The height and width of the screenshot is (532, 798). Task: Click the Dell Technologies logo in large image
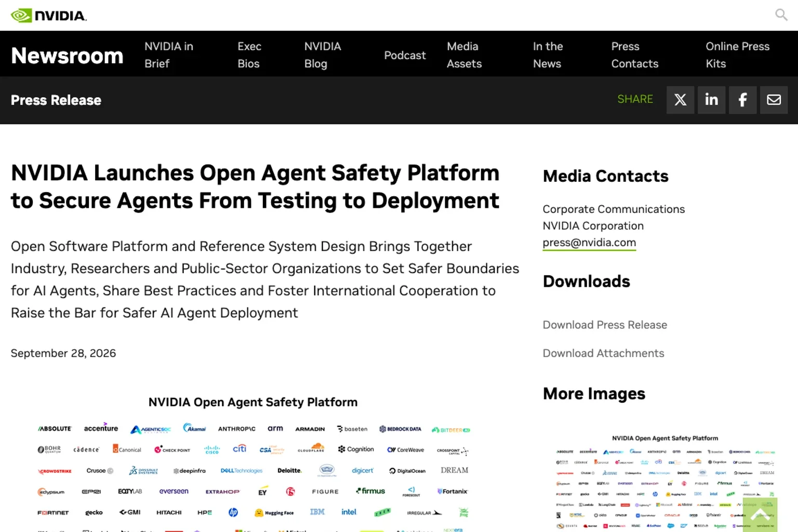tap(242, 471)
